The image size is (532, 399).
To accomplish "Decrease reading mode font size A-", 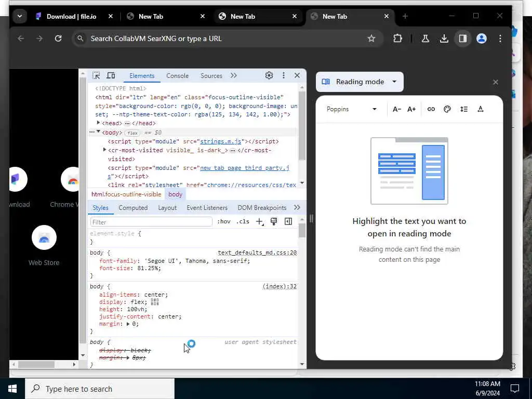I will point(397,109).
